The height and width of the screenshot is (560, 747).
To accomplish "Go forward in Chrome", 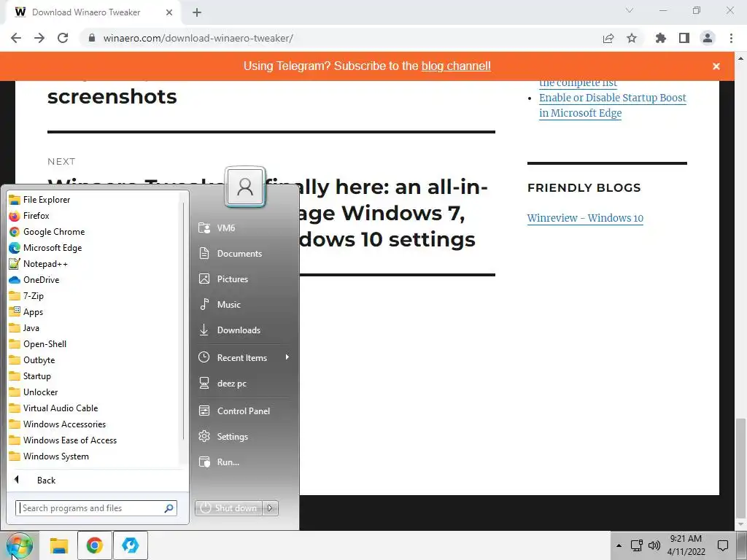I will pyautogui.click(x=39, y=38).
